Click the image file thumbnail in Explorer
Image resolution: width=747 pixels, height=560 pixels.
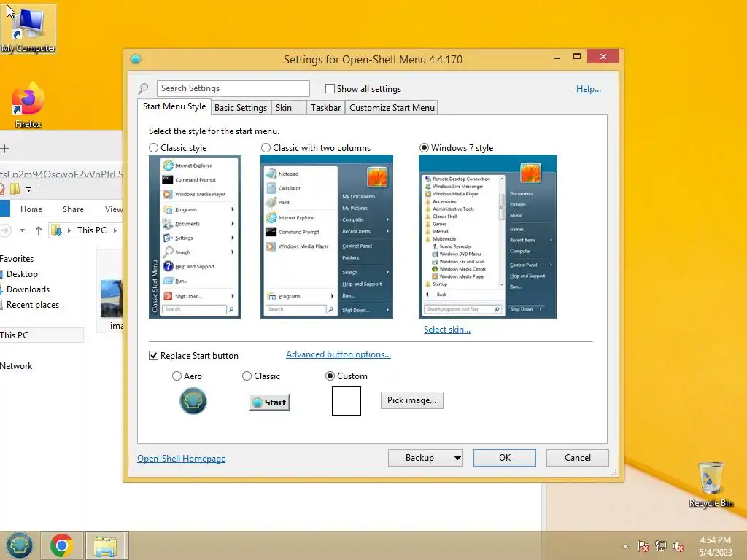[112, 298]
